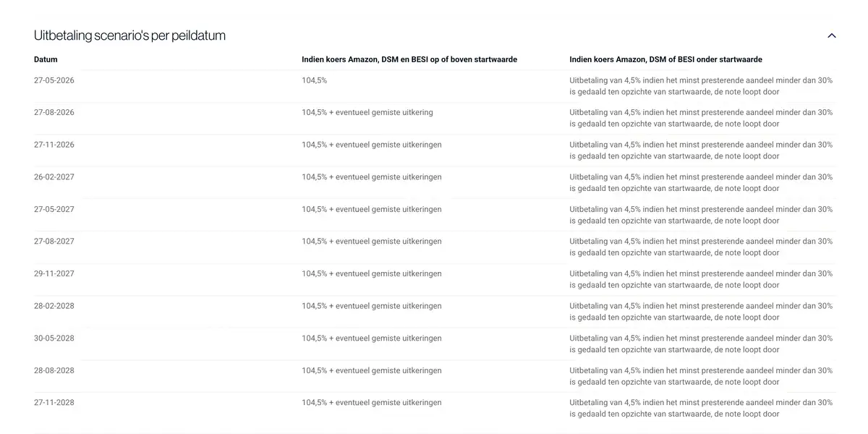
Task: Click the payout description for 27-05-2026
Action: coord(701,86)
